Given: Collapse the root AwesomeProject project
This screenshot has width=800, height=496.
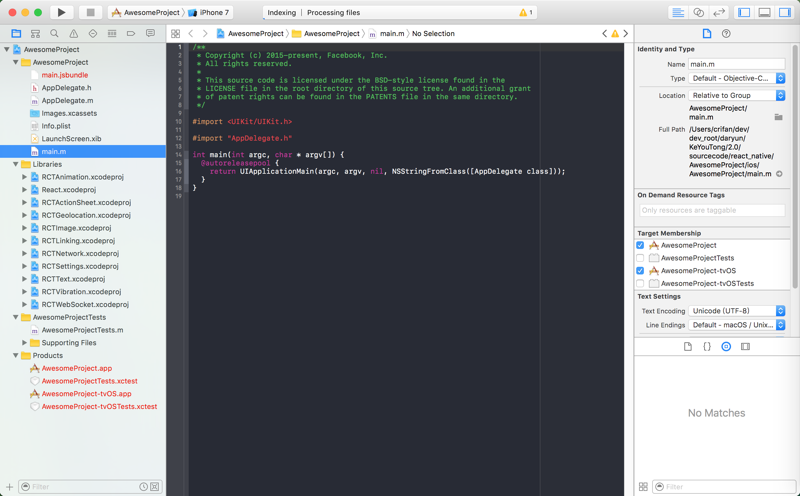Looking at the screenshot, I should [x=7, y=49].
